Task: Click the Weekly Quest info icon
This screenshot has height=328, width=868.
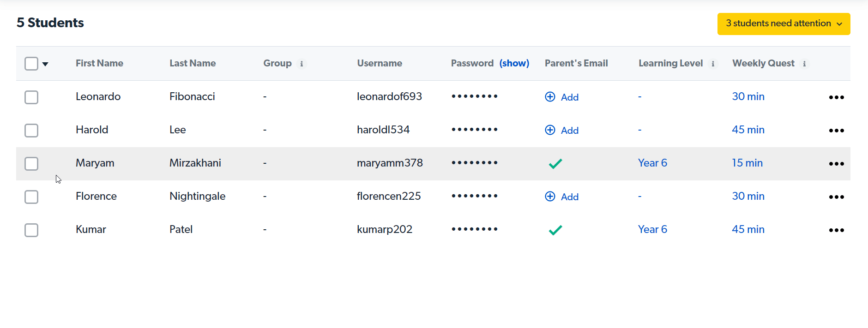Action: 804,64
